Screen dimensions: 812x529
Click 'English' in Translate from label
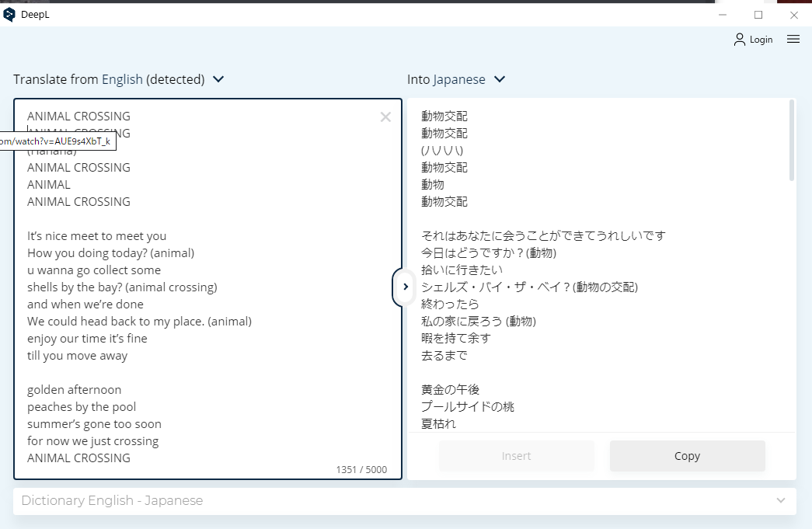point(122,79)
